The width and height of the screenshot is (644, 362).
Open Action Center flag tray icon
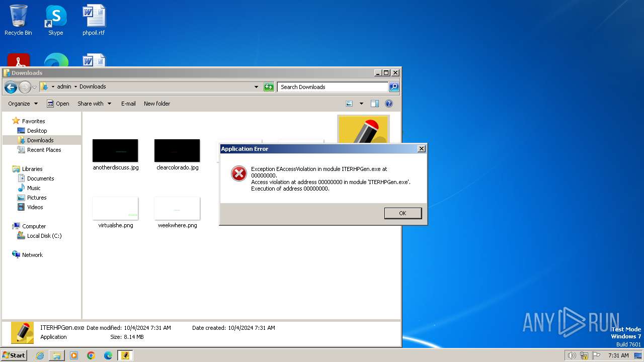coord(596,355)
